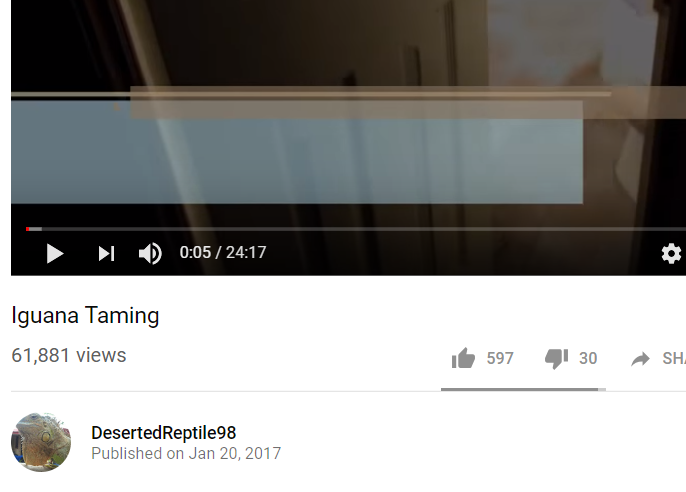Click the 0:05 / 24:17 time display

coord(223,252)
